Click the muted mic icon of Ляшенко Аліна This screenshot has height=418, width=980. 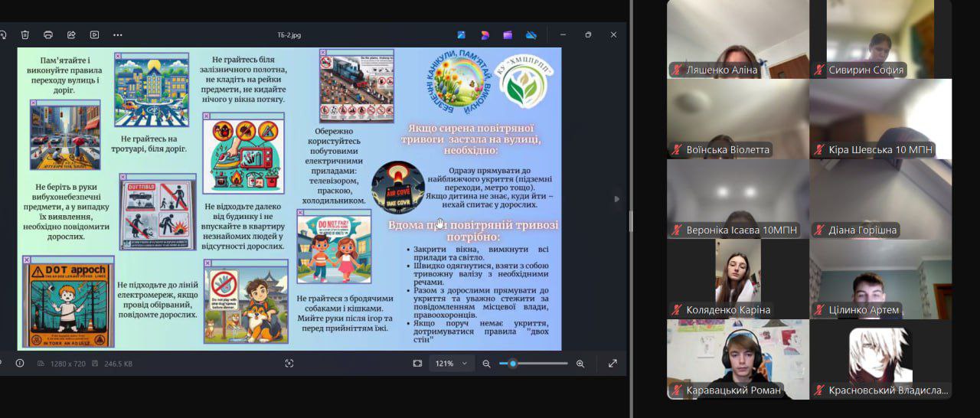676,70
